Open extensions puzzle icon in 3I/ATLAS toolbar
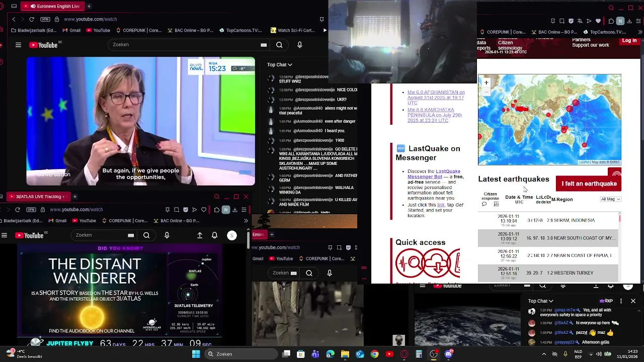 216,210
